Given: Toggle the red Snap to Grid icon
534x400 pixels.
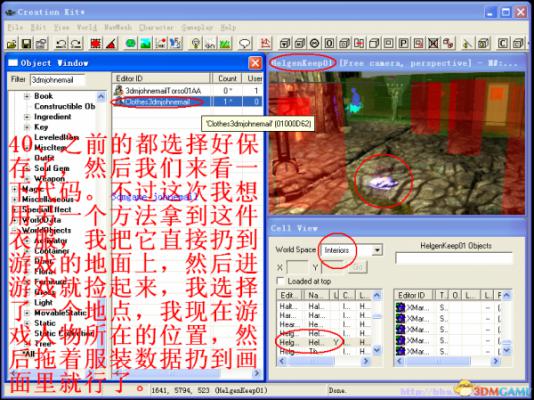Looking at the screenshot, I should click(x=96, y=44).
